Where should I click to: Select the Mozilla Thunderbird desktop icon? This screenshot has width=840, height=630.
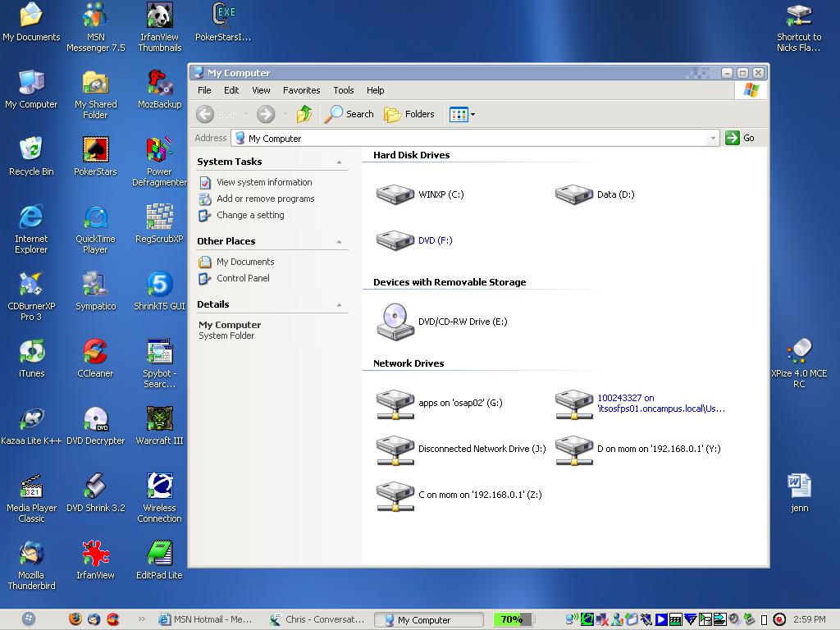(x=32, y=564)
